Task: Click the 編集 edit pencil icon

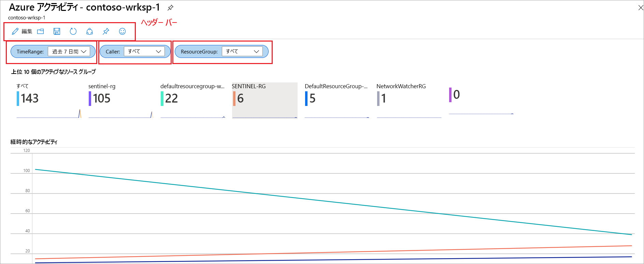Action: pyautogui.click(x=15, y=31)
